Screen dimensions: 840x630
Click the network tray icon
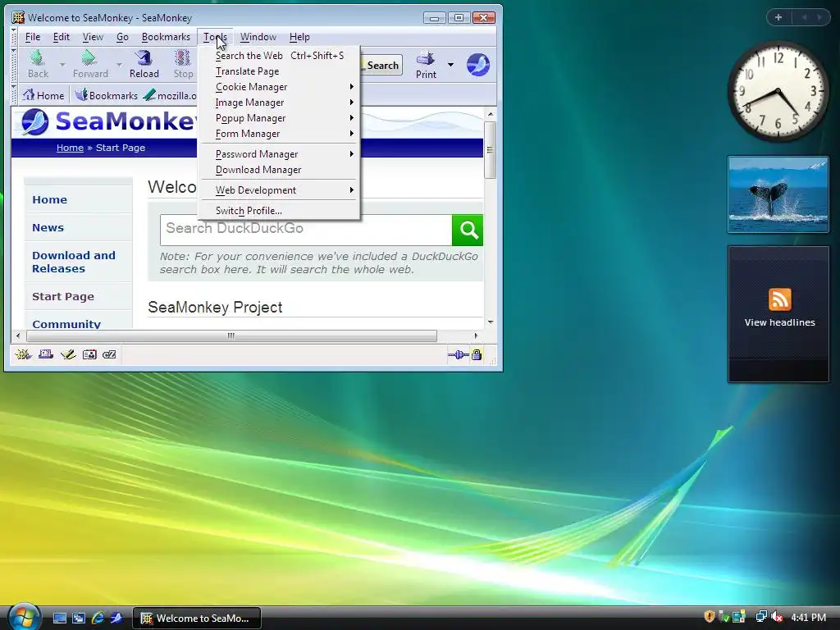760,617
